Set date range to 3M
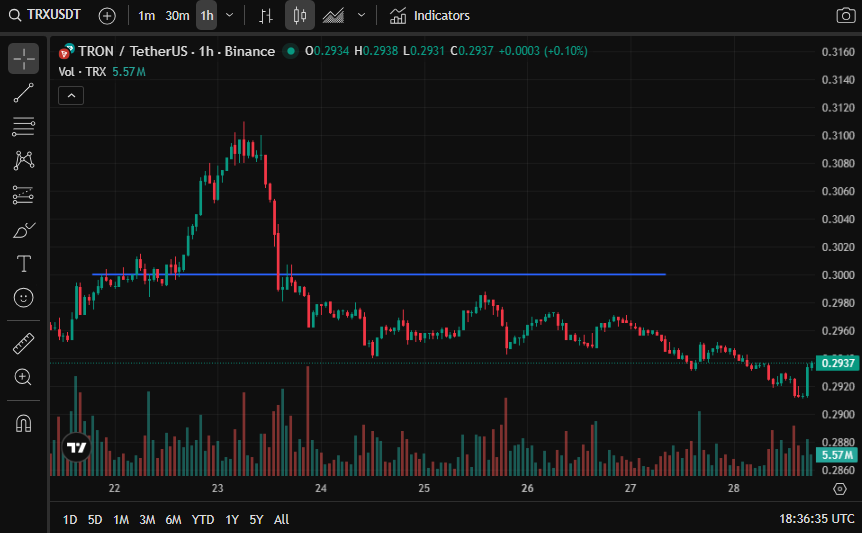862x533 pixels. (x=147, y=519)
